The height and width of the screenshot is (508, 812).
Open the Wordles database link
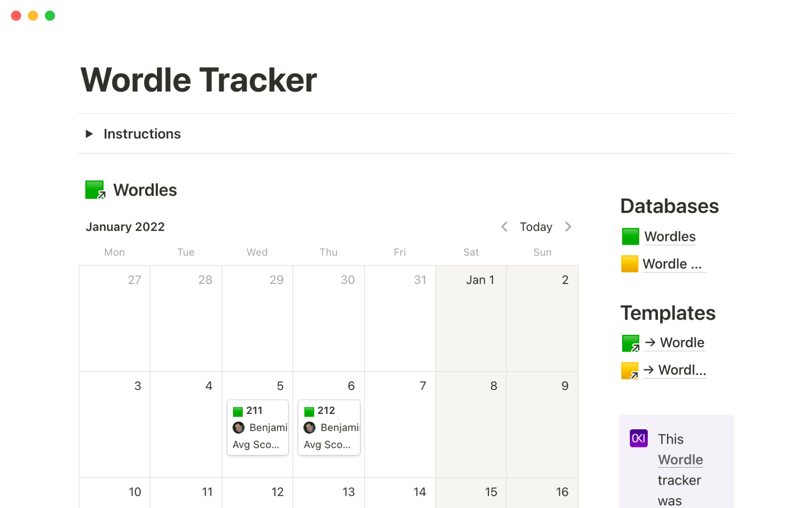coord(670,237)
